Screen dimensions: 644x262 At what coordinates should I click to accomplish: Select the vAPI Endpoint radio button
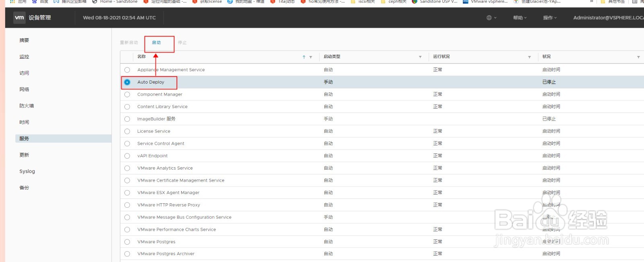pos(127,156)
